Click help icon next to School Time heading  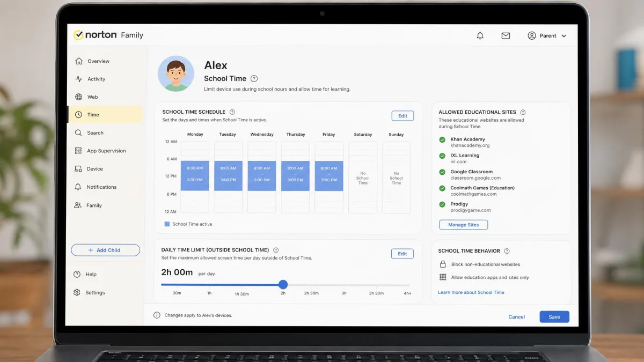[254, 78]
